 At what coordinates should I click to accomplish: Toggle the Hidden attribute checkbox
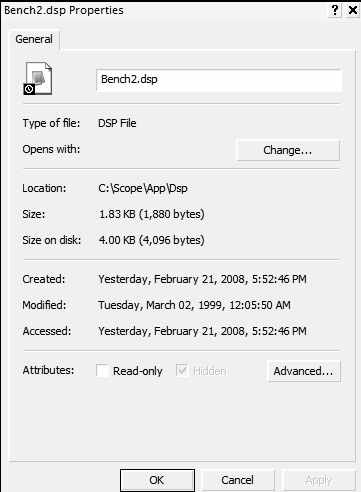click(182, 371)
